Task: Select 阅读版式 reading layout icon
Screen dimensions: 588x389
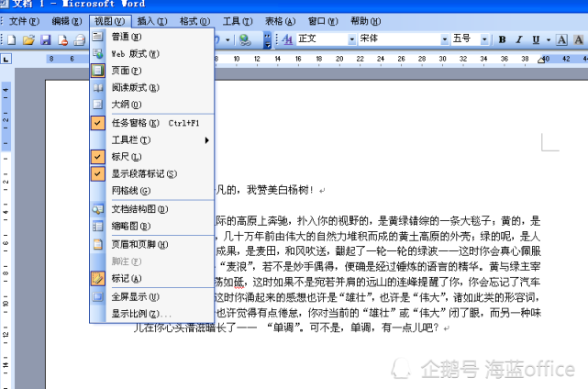Action: pyautogui.click(x=97, y=87)
